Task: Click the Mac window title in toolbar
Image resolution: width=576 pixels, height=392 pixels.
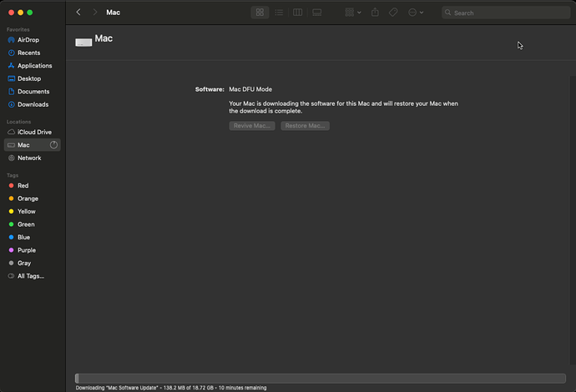Action: pos(114,13)
